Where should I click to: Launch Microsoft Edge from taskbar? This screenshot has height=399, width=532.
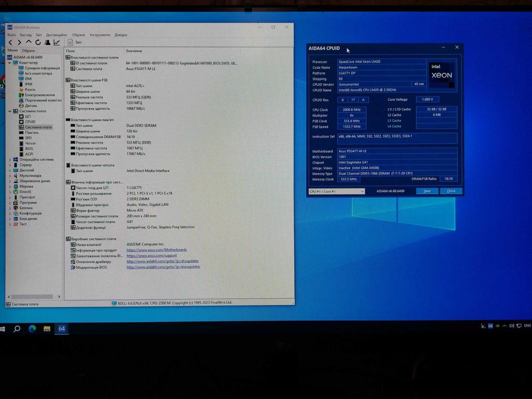(33, 329)
